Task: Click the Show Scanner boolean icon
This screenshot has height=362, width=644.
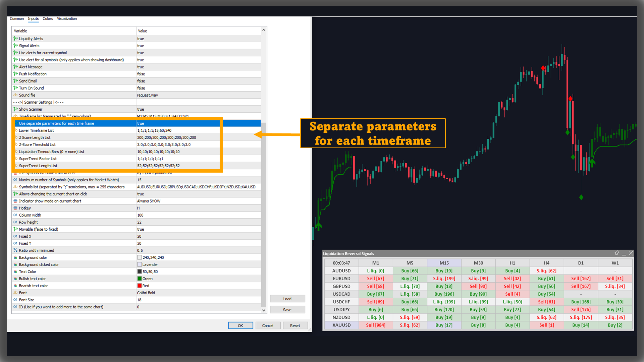Action: pyautogui.click(x=15, y=109)
